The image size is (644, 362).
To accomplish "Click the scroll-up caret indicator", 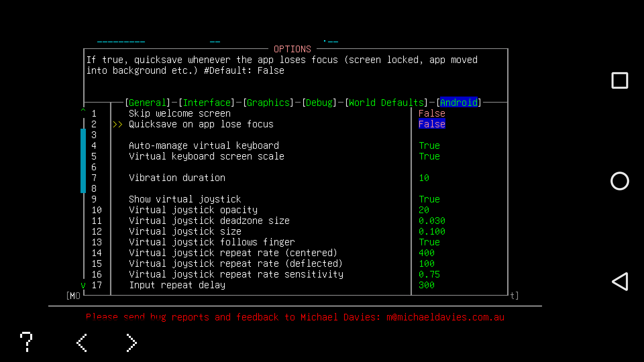I will click(x=83, y=110).
